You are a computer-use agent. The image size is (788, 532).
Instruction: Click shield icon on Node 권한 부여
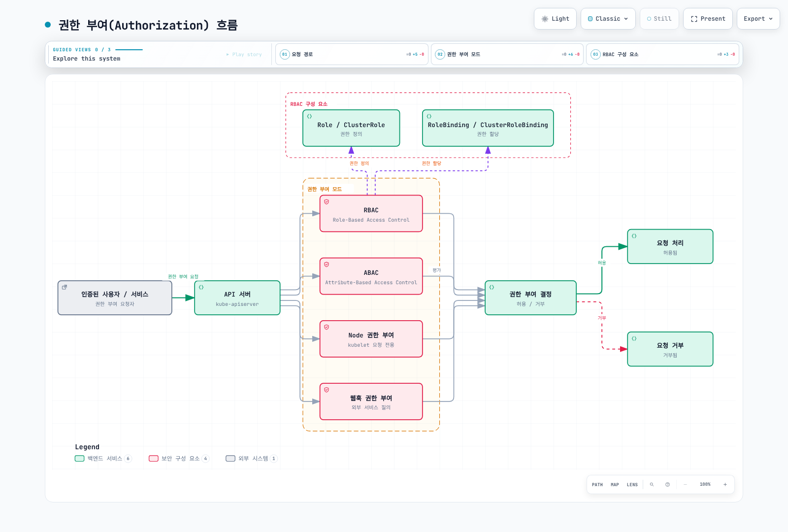(x=327, y=327)
